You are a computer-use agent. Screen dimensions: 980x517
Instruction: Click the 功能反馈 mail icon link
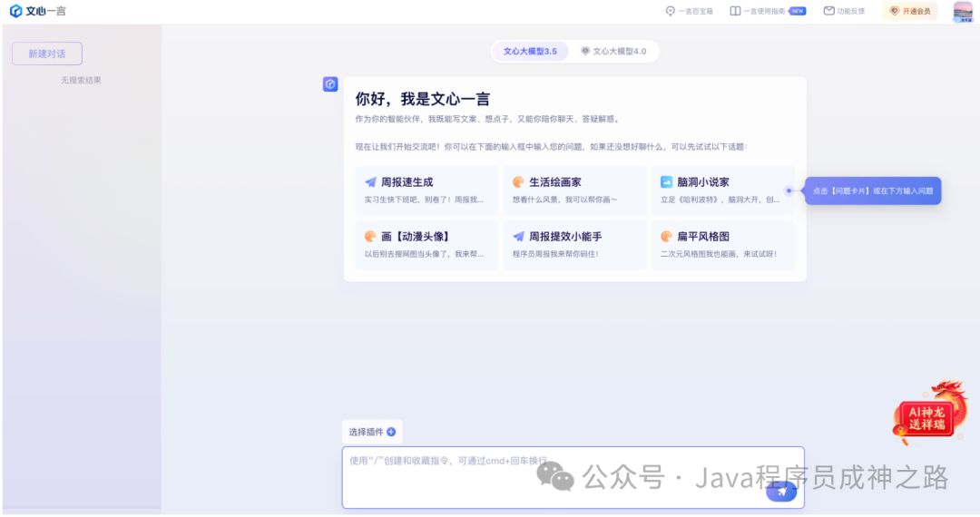click(844, 11)
